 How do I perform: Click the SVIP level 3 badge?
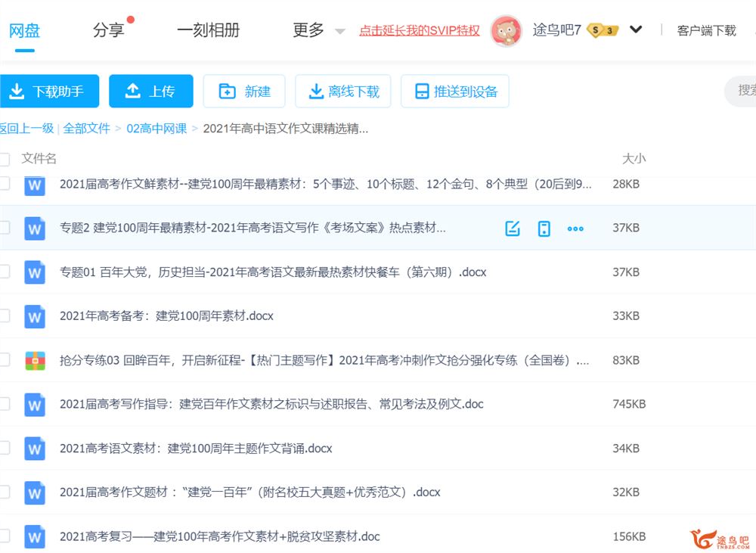pos(603,30)
